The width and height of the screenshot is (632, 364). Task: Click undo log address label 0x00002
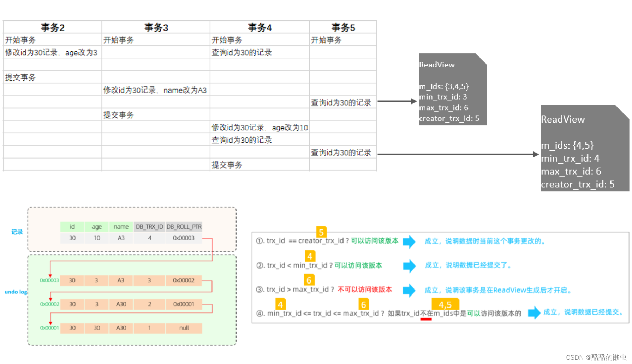49,304
